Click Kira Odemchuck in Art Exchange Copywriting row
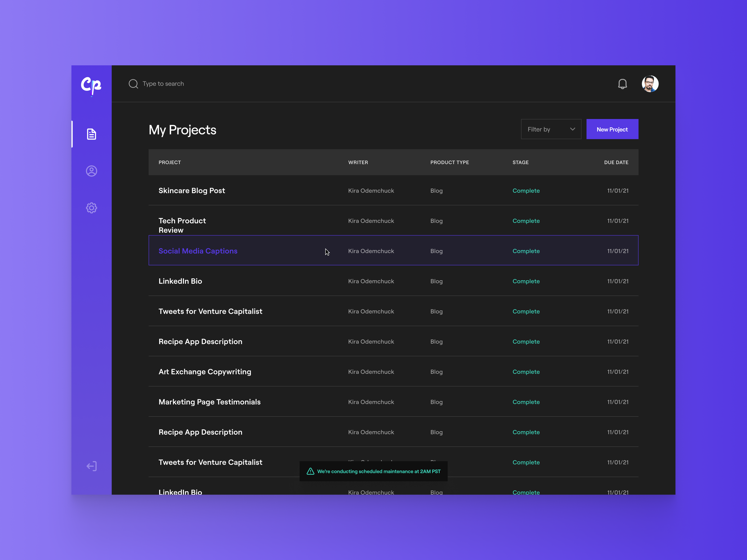The width and height of the screenshot is (747, 560). (371, 372)
